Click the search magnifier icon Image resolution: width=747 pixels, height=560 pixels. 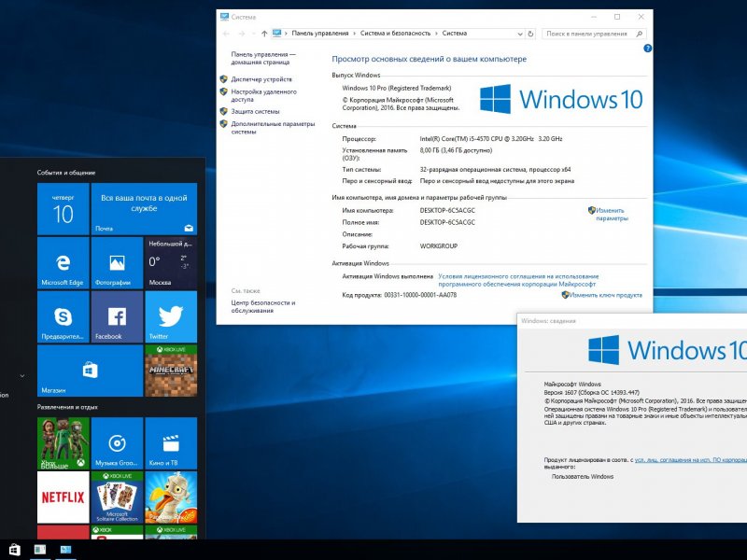coord(640,34)
